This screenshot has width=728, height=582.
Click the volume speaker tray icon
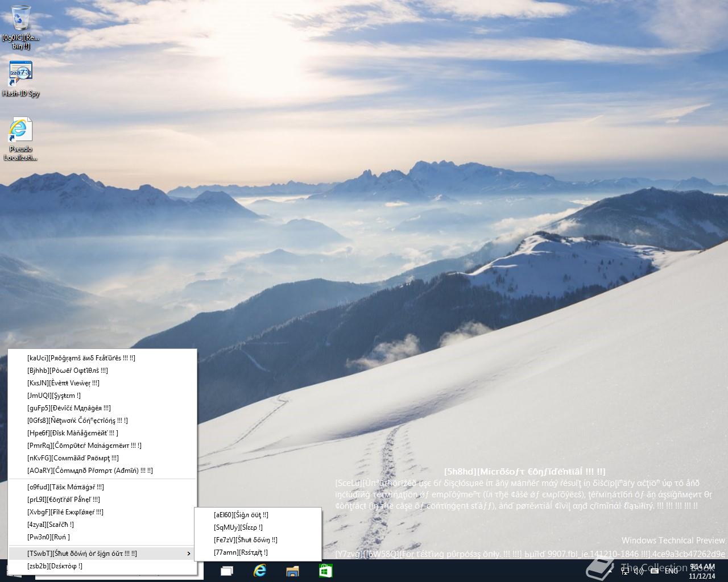click(x=639, y=571)
